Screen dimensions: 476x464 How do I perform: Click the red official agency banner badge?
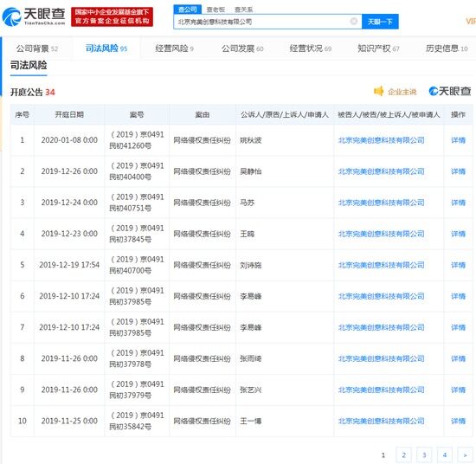tap(112, 16)
